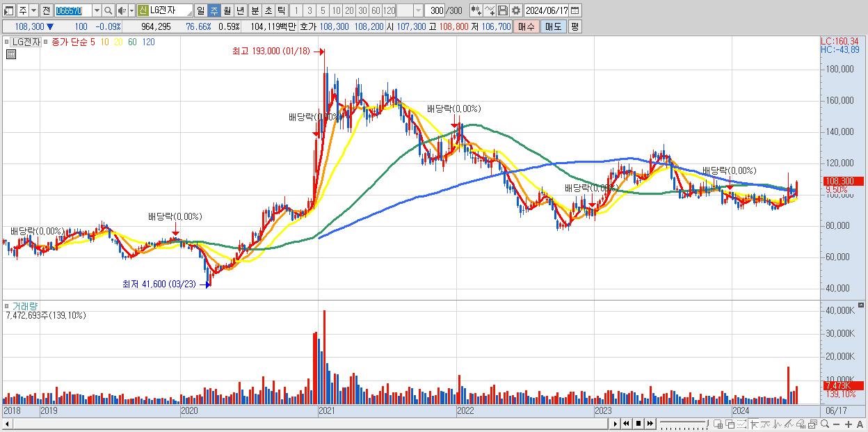Screen dimensions: 868x432
Task: Expand the interval dropdown after 120
Action: [x=418, y=10]
